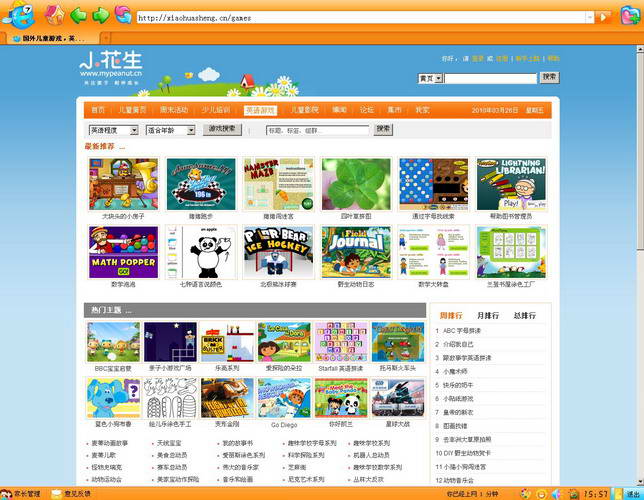
Task: Go back using the green back arrow
Action: coord(78,15)
